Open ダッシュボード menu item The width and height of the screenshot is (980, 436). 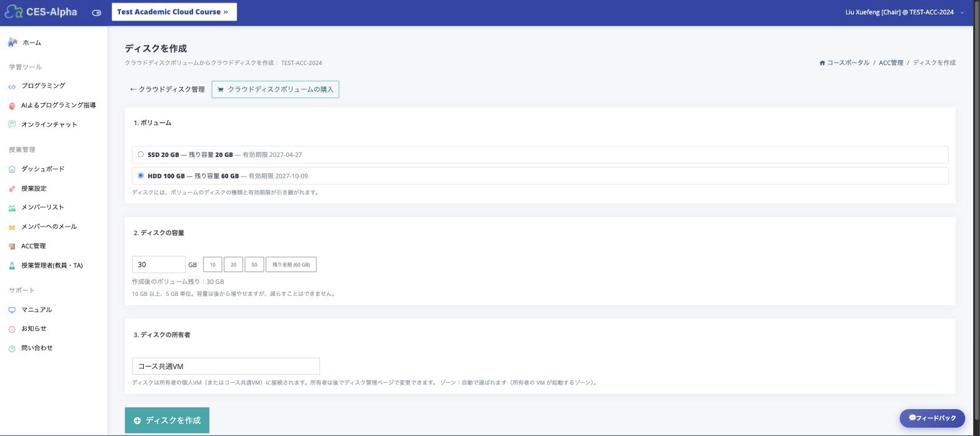click(42, 169)
